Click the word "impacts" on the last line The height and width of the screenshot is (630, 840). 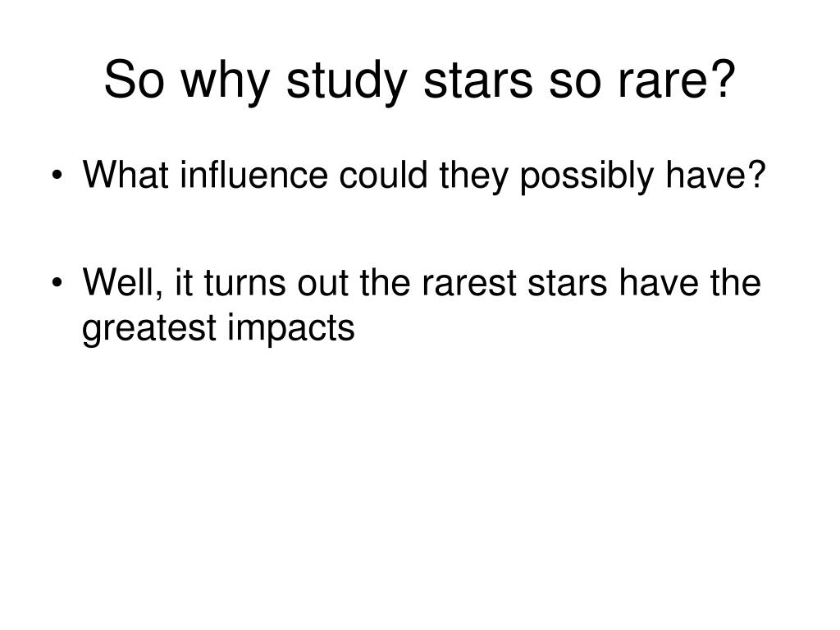291,329
